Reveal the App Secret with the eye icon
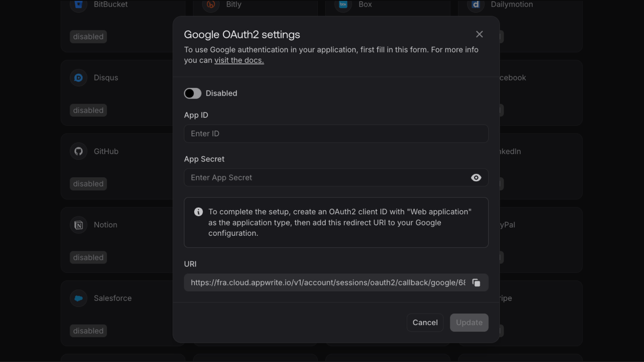 (x=476, y=177)
